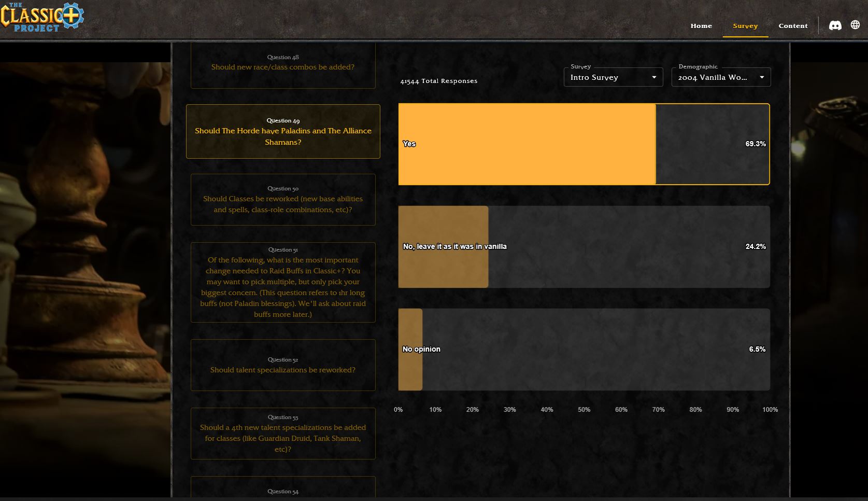Select Question 52 about talent specializations rework
The image size is (868, 501).
(283, 365)
